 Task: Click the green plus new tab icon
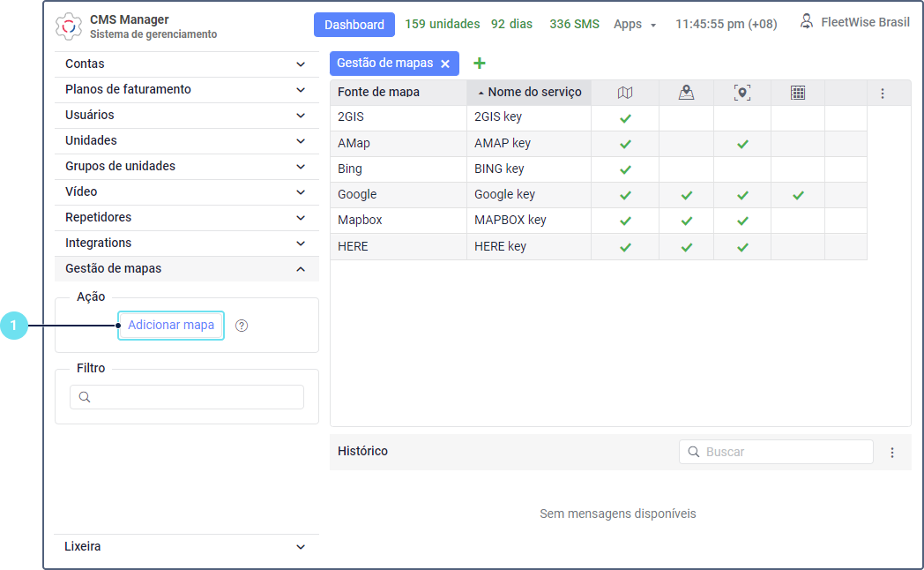pyautogui.click(x=480, y=64)
